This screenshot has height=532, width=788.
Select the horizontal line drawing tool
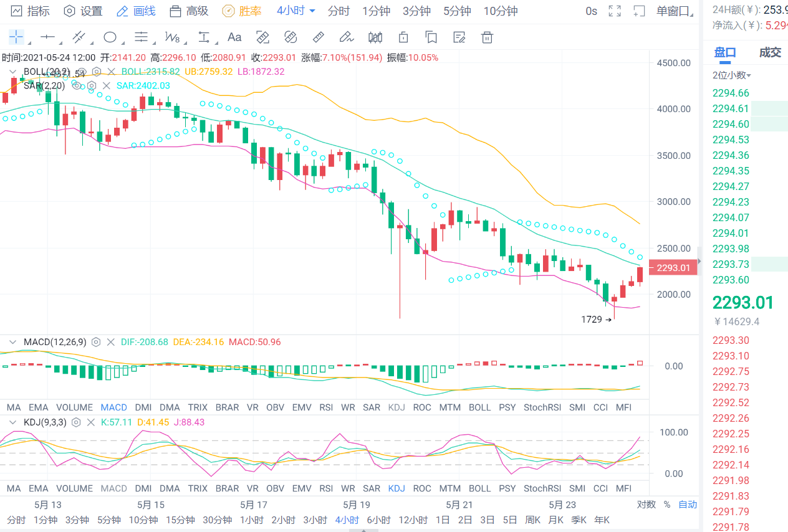coord(47,37)
